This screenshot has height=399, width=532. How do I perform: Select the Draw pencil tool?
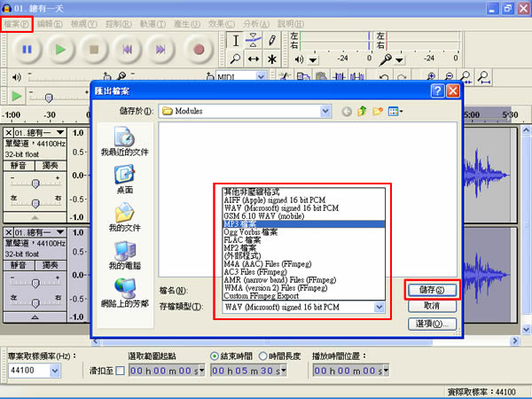click(x=271, y=41)
